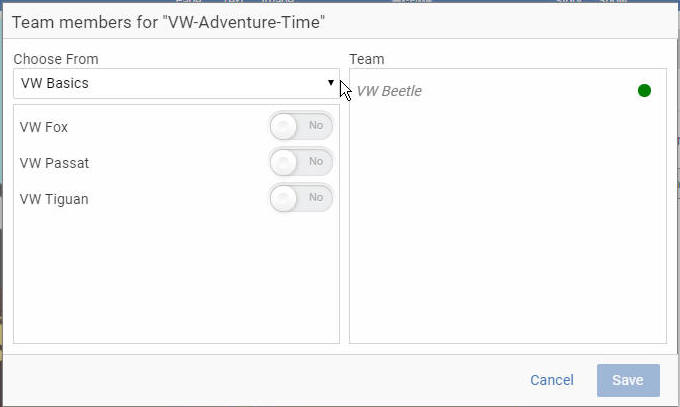
Task: Click the Choose From label
Action: click(x=56, y=59)
